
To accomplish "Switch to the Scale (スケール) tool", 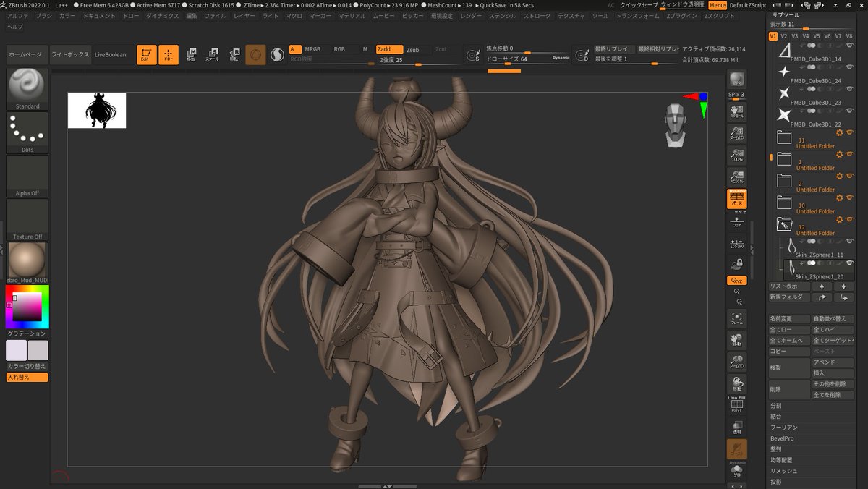I will [x=213, y=54].
